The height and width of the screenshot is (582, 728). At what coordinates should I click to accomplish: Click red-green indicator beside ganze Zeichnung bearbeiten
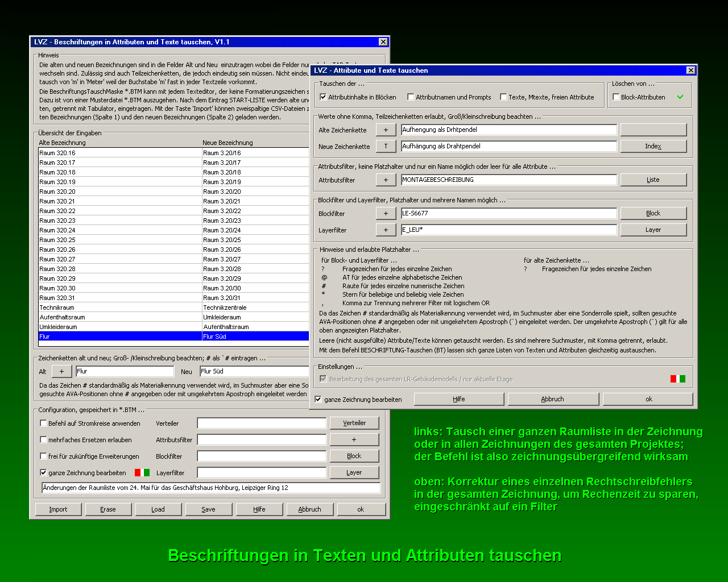pyautogui.click(x=142, y=473)
